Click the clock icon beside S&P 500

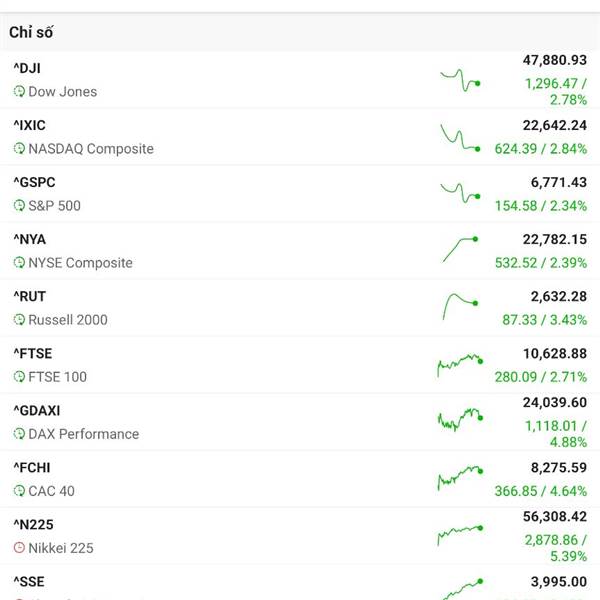tap(19, 205)
